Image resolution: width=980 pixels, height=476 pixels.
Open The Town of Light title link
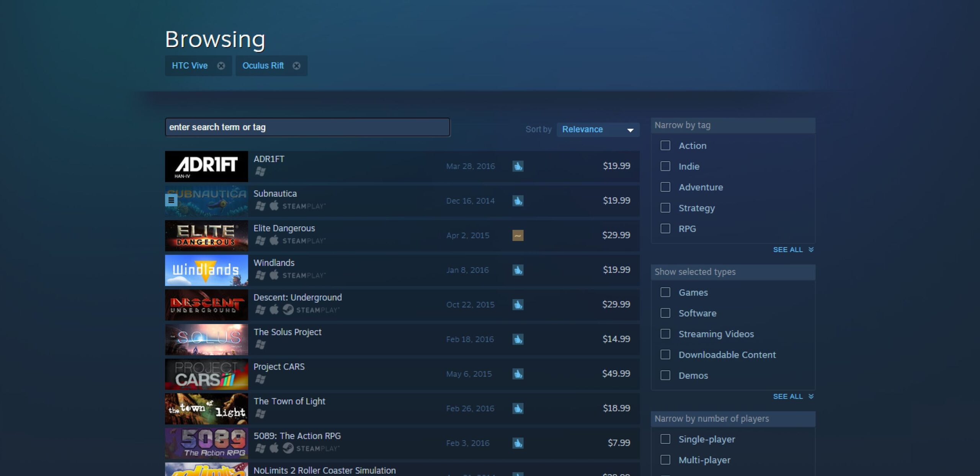(289, 401)
